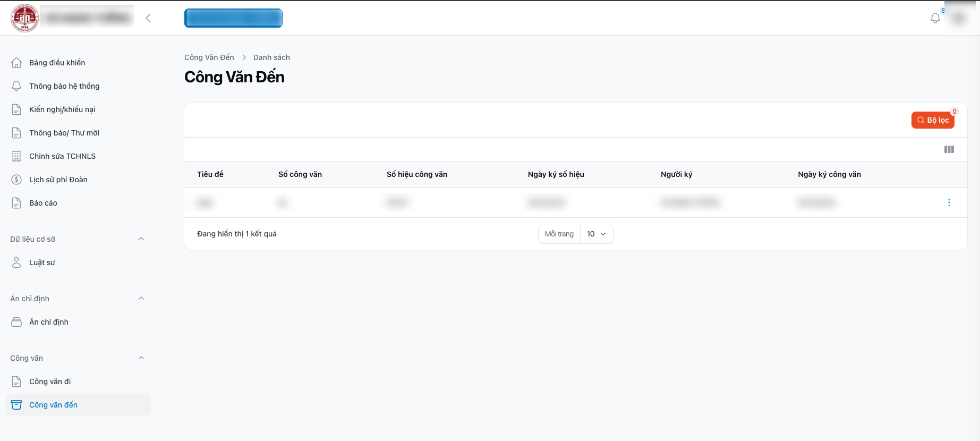The image size is (980, 441).
Task: Go to Kiến nghị/khiếu nại page
Action: (x=62, y=109)
